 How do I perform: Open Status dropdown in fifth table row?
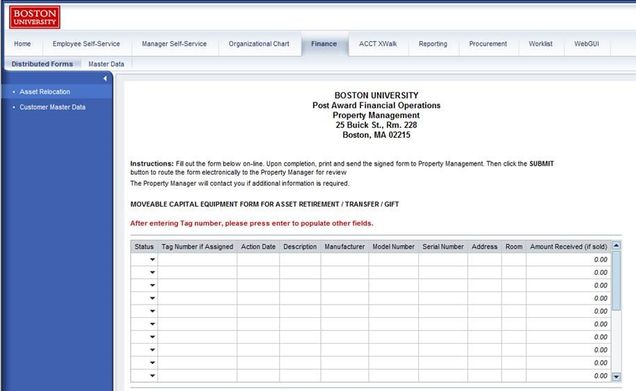(x=153, y=311)
